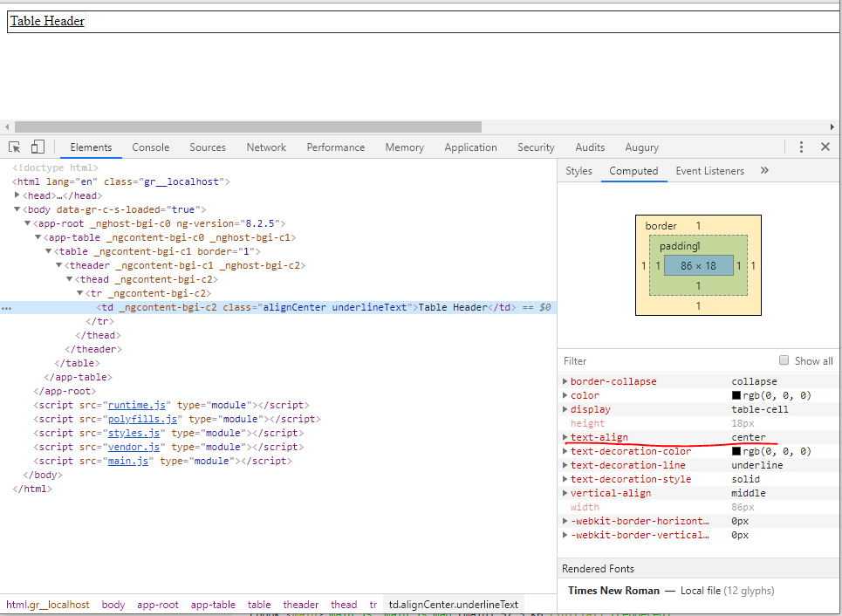Expand the -webkit-border-vertical property
The image size is (842, 616).
(x=565, y=534)
